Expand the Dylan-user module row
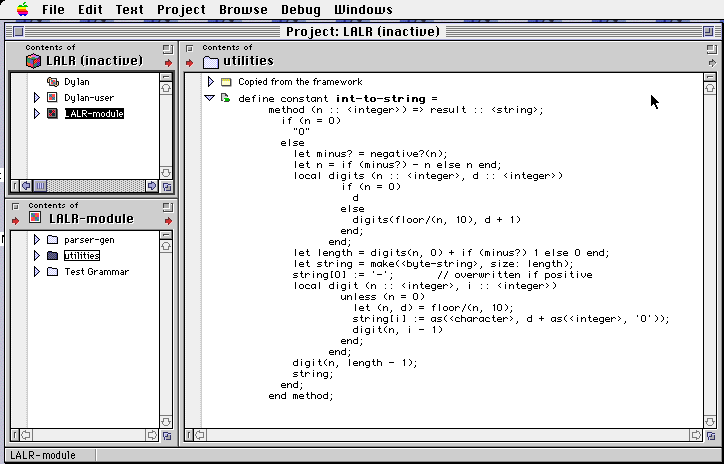 pos(37,97)
